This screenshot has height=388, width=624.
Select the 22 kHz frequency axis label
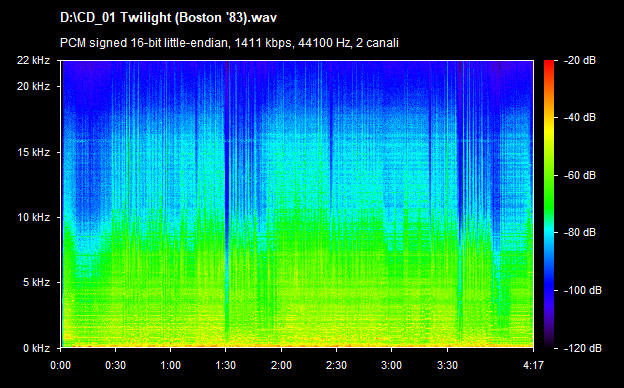(x=33, y=60)
